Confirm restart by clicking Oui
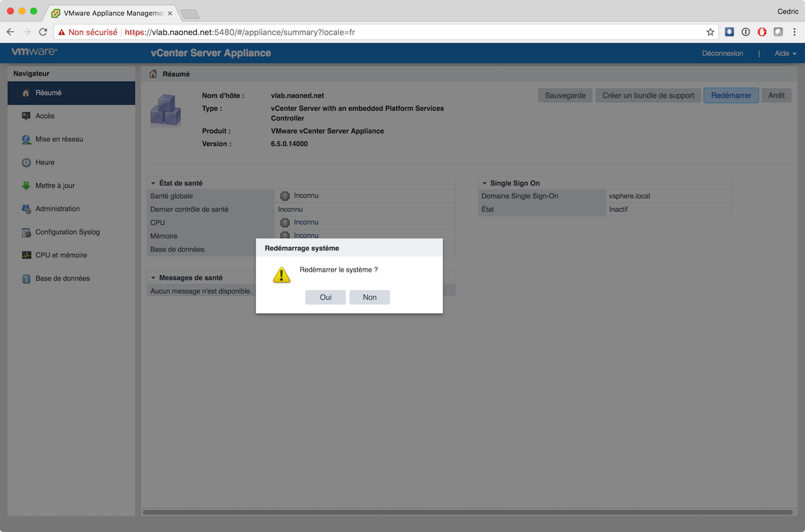 325,297
